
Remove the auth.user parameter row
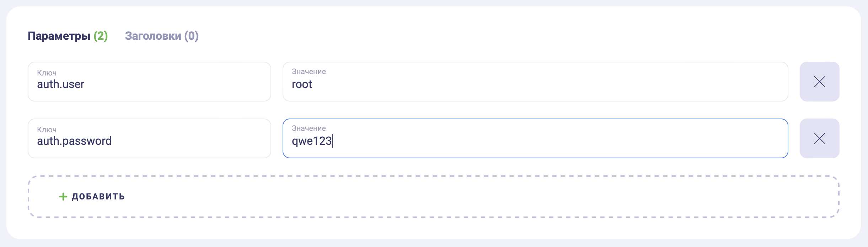coord(819,82)
